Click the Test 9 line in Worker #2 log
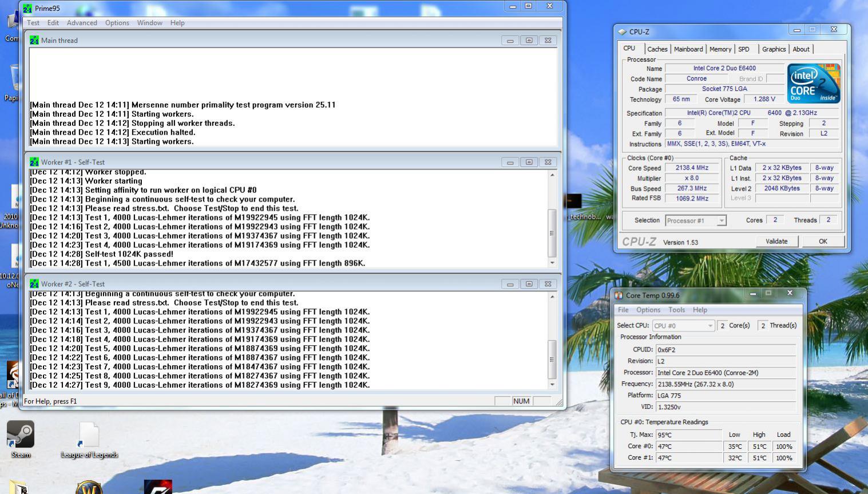This screenshot has width=868, height=494. [200, 385]
